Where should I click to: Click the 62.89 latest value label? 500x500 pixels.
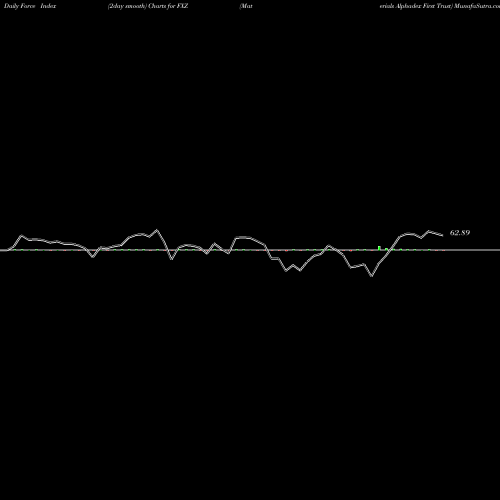click(460, 233)
